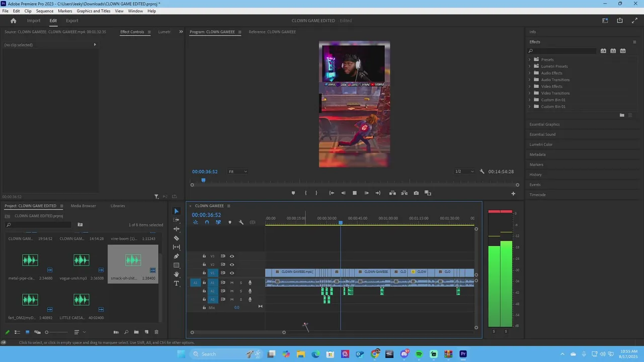644x362 pixels.
Task: Toggle linked selection in timeline
Action: [x=218, y=222]
